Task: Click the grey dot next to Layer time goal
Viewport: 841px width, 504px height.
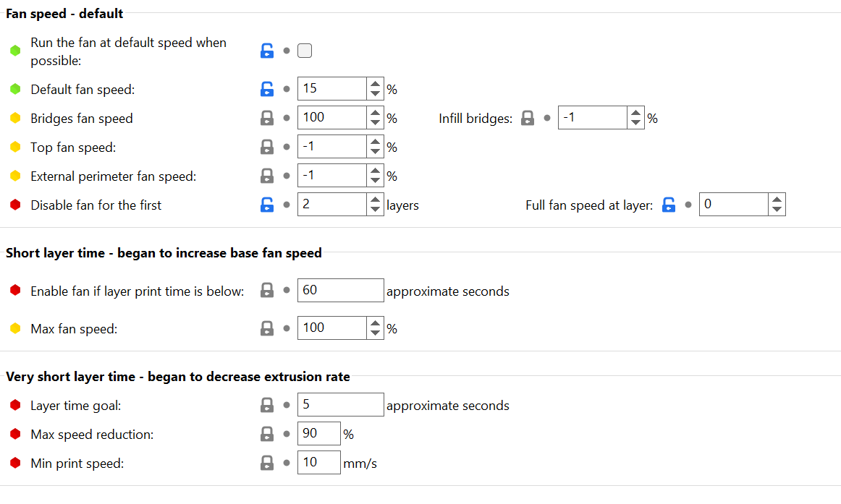Action: click(287, 405)
